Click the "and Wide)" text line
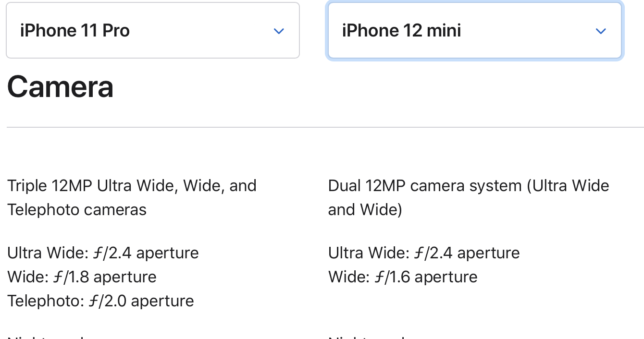Screen dimensions: 644x339 (x=365, y=210)
